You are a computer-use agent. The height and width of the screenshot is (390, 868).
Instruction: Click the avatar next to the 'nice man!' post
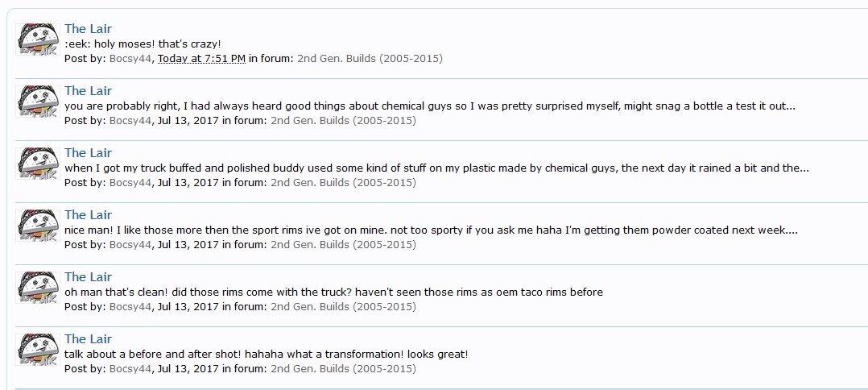[38, 226]
